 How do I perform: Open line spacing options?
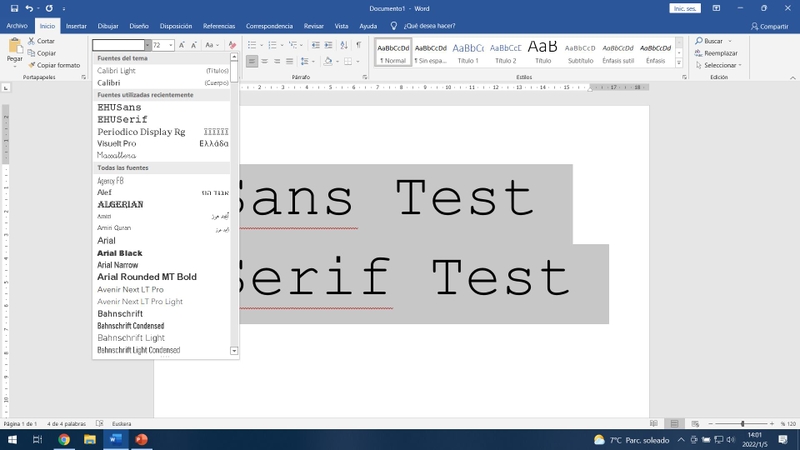[307, 61]
